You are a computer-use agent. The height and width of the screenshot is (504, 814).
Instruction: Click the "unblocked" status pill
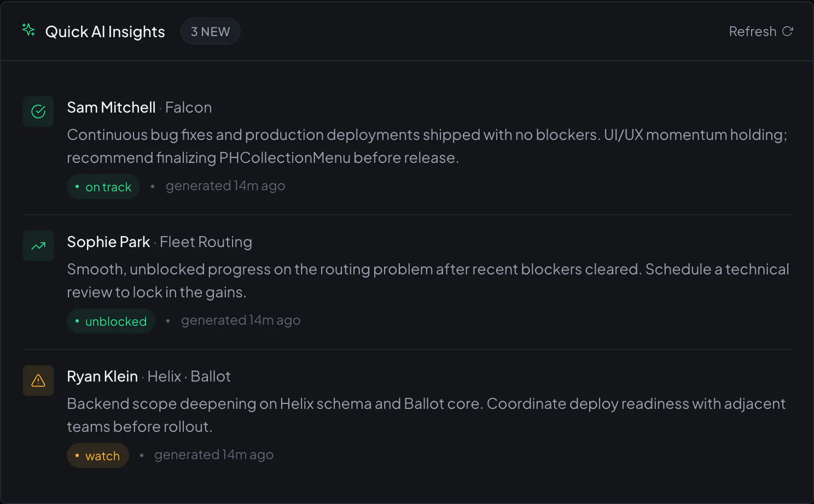[x=111, y=321]
